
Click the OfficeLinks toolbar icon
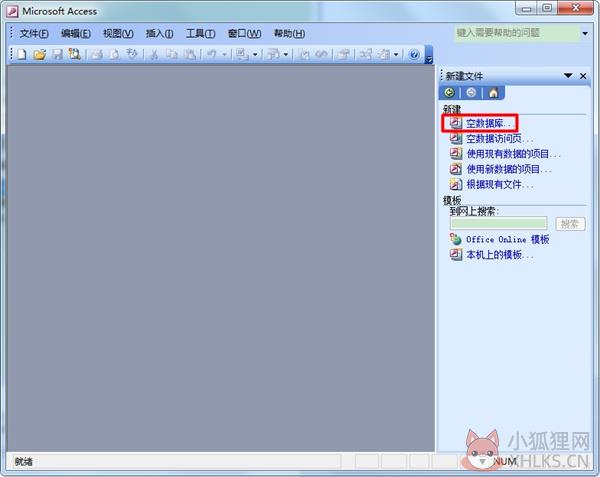[x=243, y=55]
